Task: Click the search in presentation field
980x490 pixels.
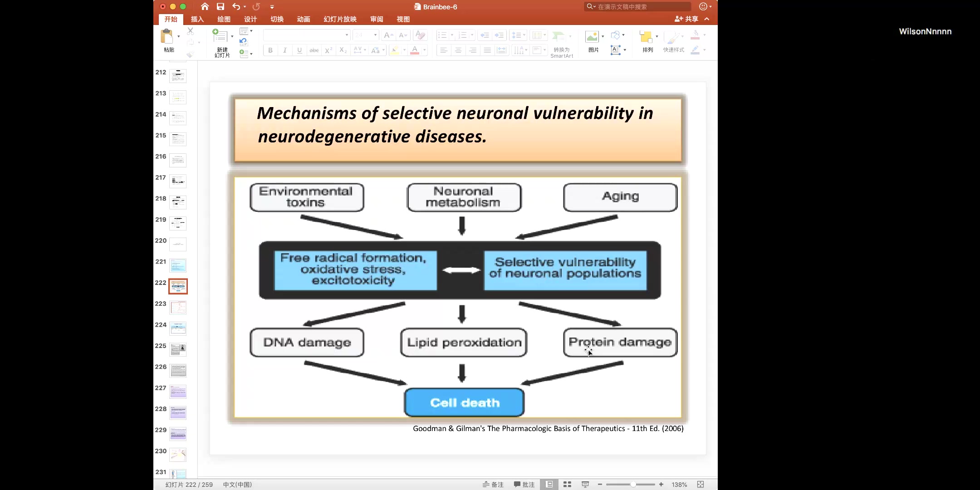Action: tap(637, 6)
